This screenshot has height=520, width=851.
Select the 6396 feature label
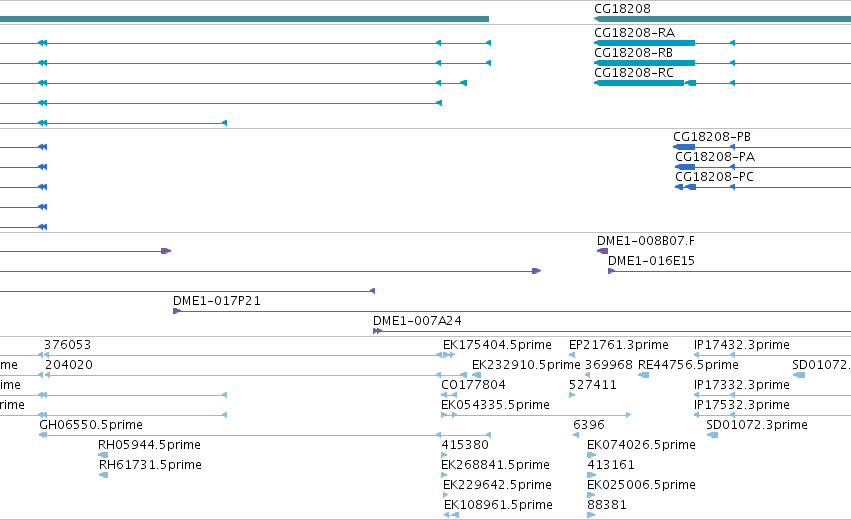point(589,424)
